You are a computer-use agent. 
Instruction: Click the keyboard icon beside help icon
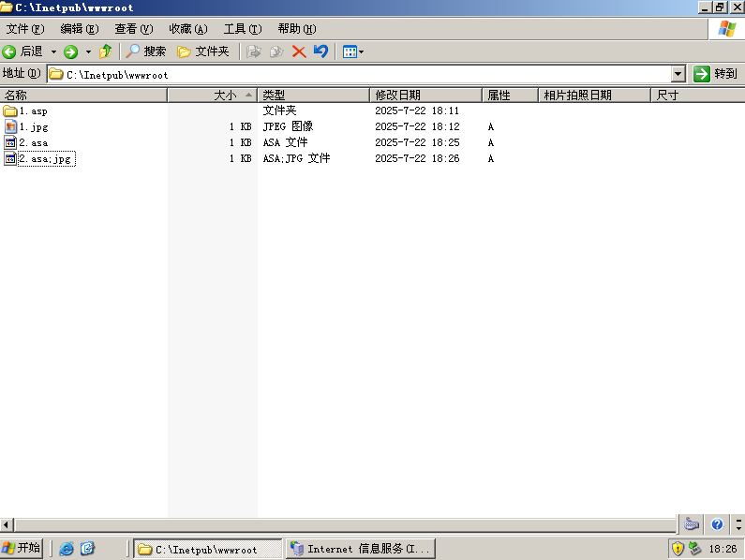pyautogui.click(x=692, y=523)
